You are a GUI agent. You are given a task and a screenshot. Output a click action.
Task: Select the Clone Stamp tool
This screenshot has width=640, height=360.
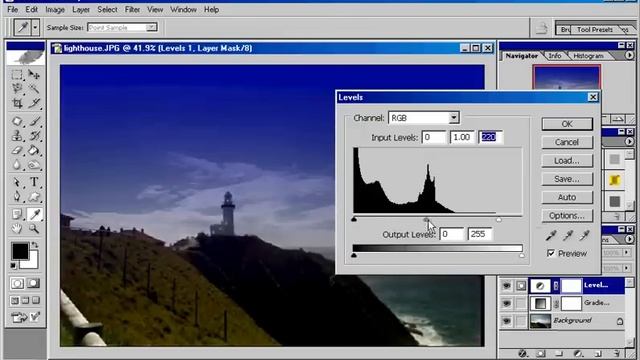(x=17, y=136)
